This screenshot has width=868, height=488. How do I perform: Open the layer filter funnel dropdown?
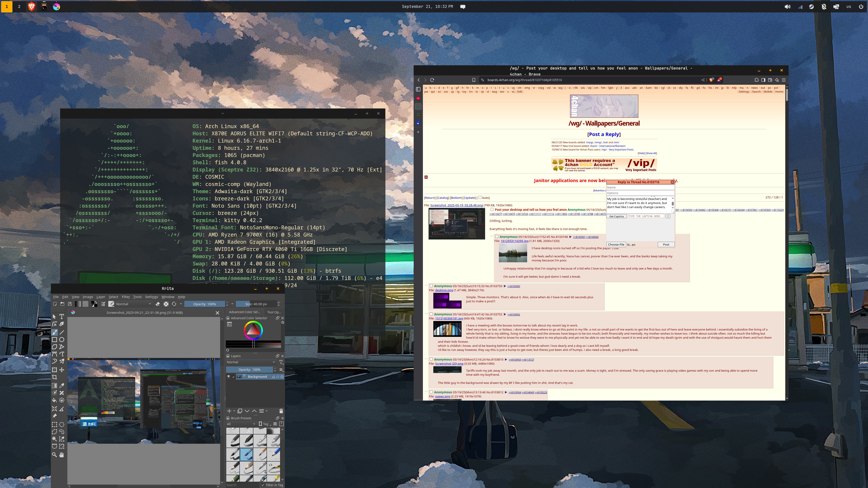(281, 362)
